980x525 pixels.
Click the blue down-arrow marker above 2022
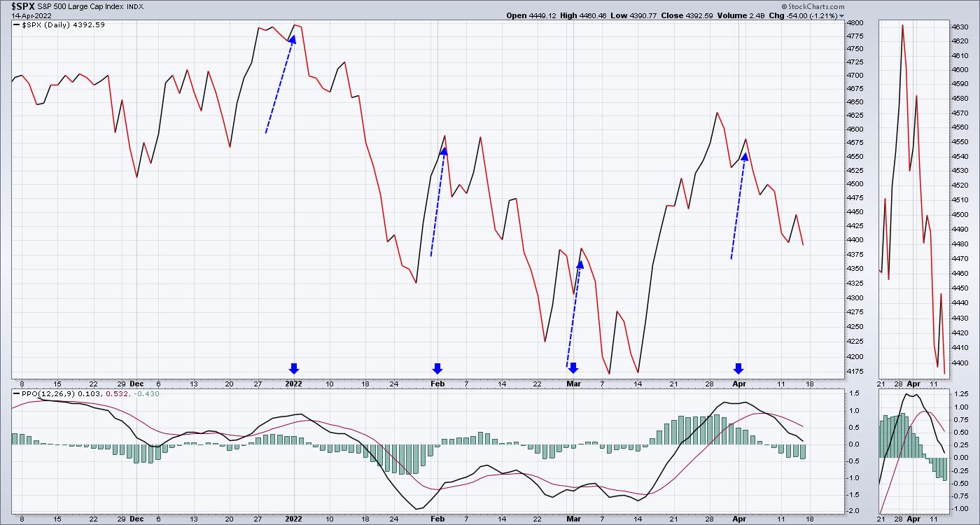294,368
